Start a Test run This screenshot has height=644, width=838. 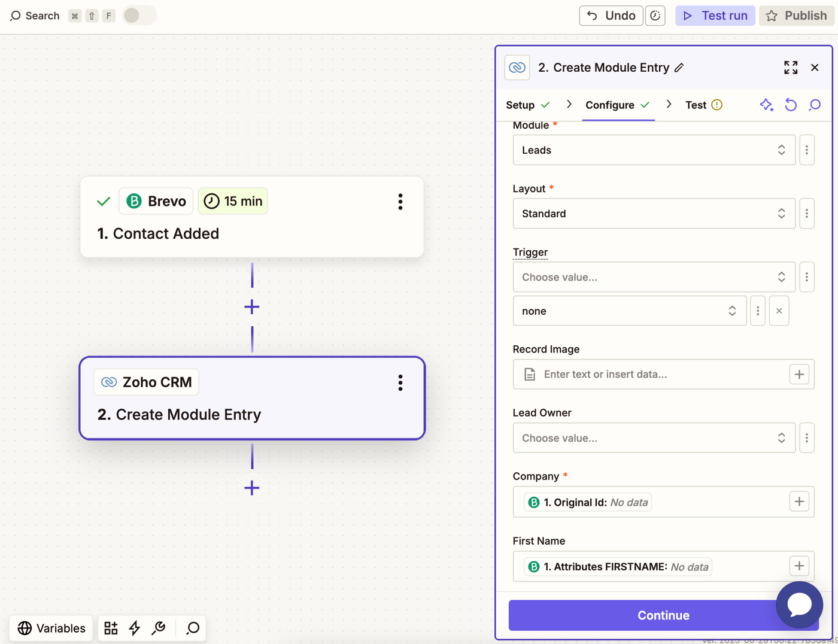(715, 16)
